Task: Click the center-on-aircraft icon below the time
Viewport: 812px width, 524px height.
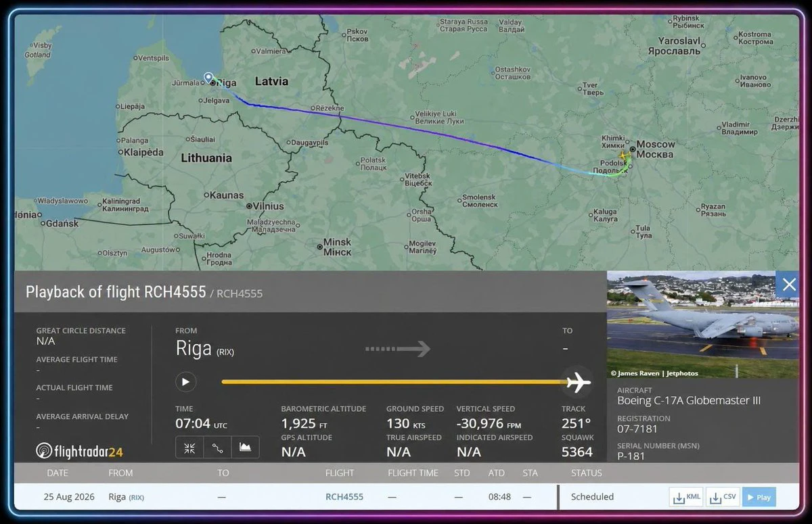Action: (189, 448)
